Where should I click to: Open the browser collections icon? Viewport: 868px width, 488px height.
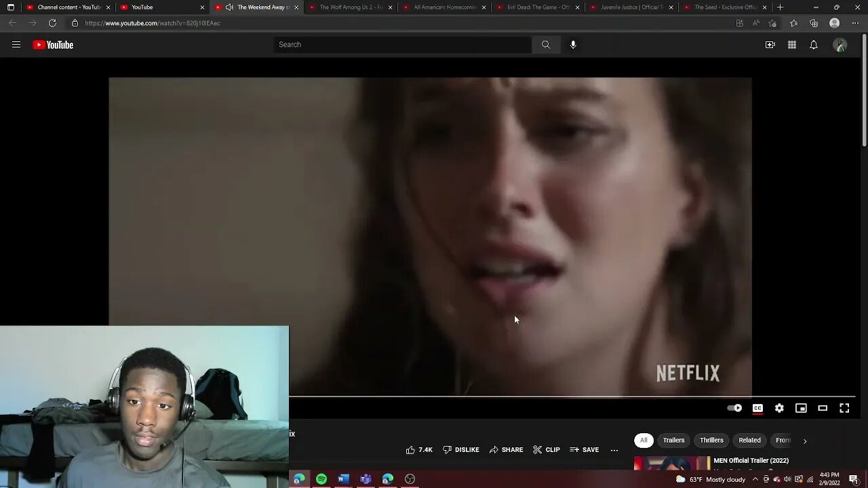(814, 23)
